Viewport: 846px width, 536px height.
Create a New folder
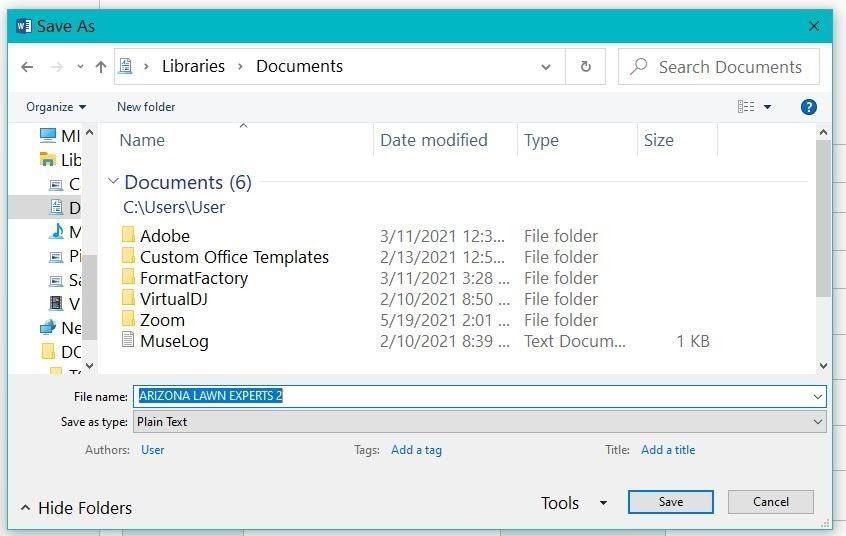tap(146, 107)
